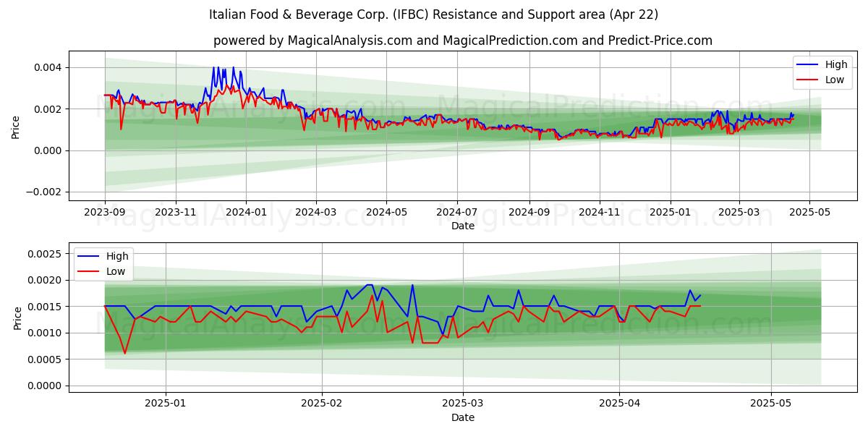Click the '2025-01' tick label on the top chart x-axis

(670, 212)
